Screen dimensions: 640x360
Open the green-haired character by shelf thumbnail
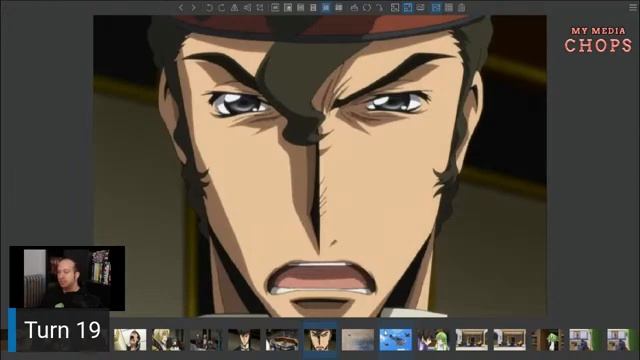[x=547, y=340]
